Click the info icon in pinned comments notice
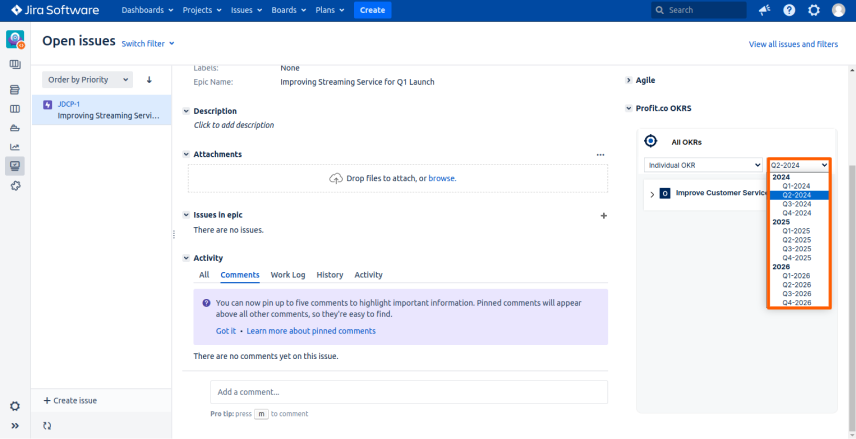This screenshot has height=439, width=856. (x=206, y=302)
